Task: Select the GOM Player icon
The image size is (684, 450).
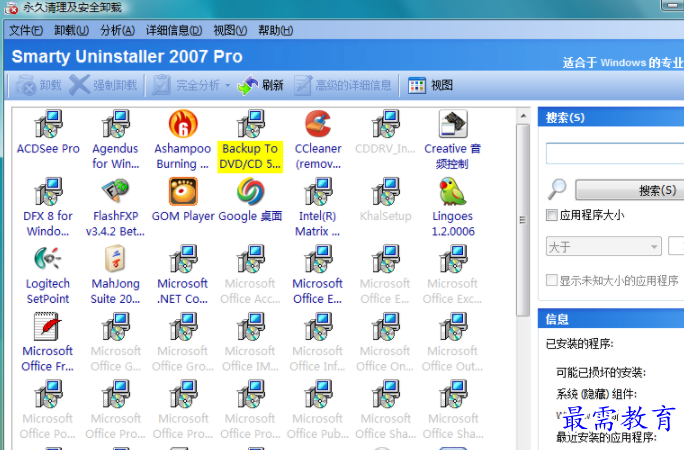Action: [183, 192]
